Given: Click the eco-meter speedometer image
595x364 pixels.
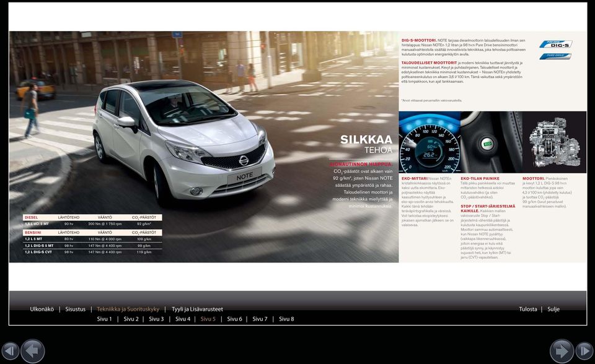Looking at the screenshot, I should (x=429, y=142).
